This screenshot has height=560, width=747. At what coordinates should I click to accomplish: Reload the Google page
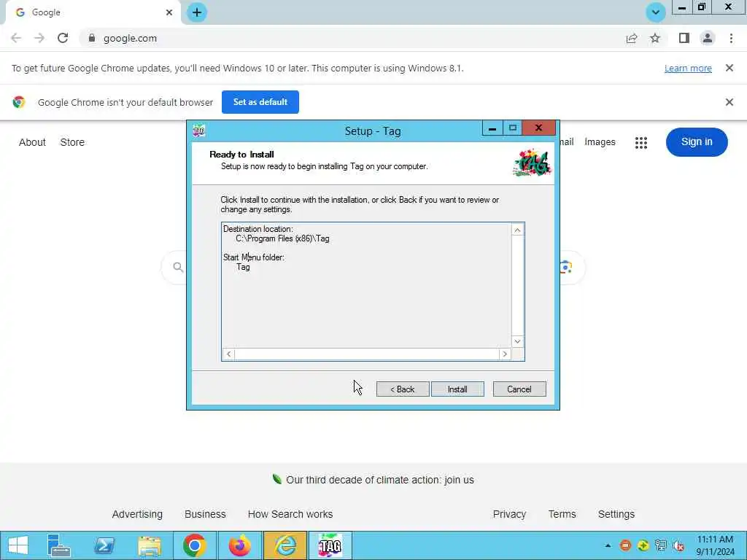pos(63,38)
